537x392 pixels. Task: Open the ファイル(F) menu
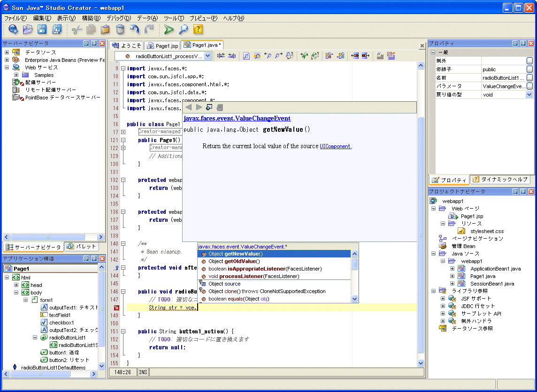tap(15, 18)
